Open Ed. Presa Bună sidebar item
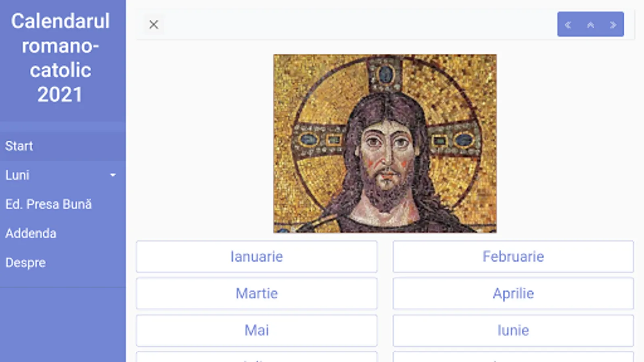The image size is (644, 362). (48, 204)
